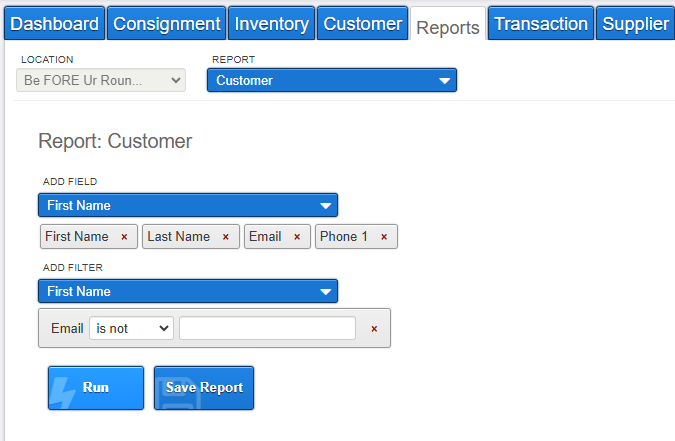Screen dimensions: 675x441
Task: Open the Consignment tab
Action: coord(167,23)
